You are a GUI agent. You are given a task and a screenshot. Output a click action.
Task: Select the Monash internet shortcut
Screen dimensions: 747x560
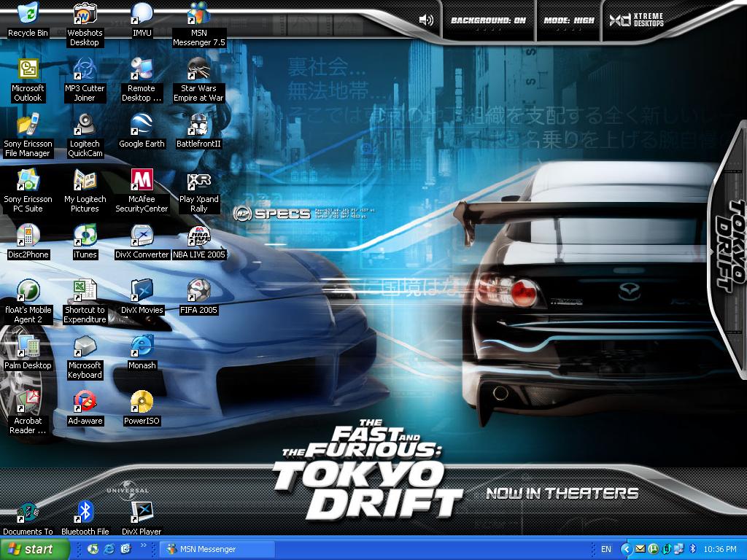142,353
